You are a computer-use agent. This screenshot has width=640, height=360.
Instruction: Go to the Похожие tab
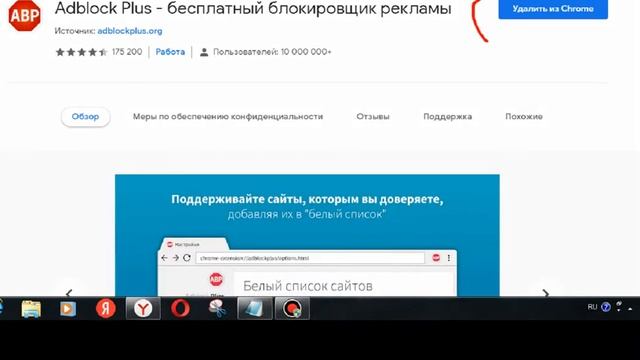click(x=524, y=117)
